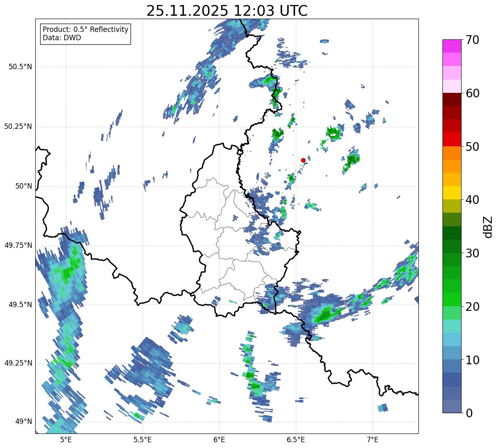Viewport: 498px width, 448px height.
Task: Click the red station marker dot
Action: point(303,160)
